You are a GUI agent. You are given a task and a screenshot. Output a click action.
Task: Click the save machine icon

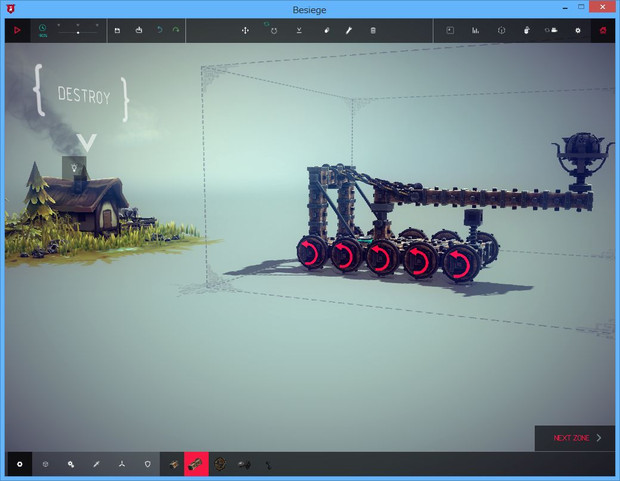[118, 30]
